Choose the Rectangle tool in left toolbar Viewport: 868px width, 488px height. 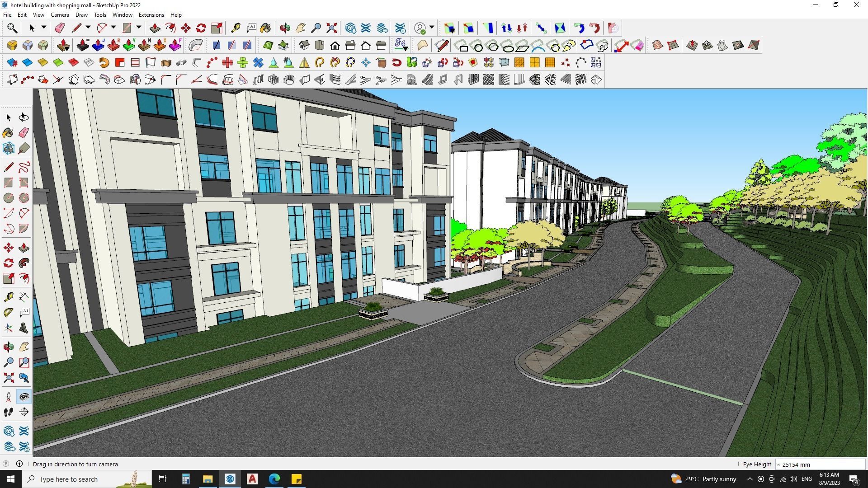[8, 183]
